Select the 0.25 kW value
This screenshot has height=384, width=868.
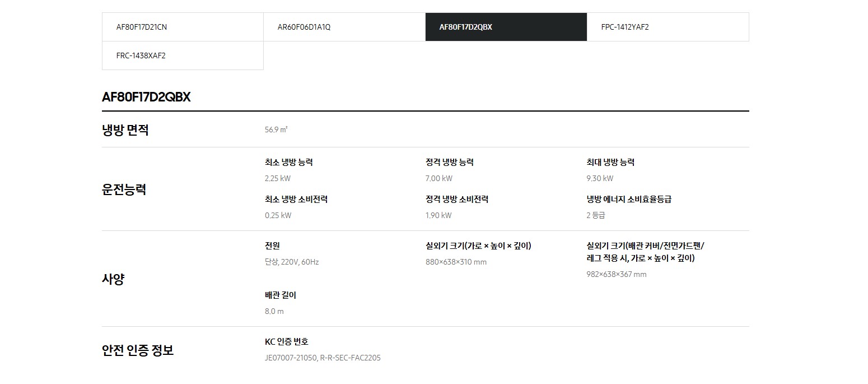pos(278,215)
